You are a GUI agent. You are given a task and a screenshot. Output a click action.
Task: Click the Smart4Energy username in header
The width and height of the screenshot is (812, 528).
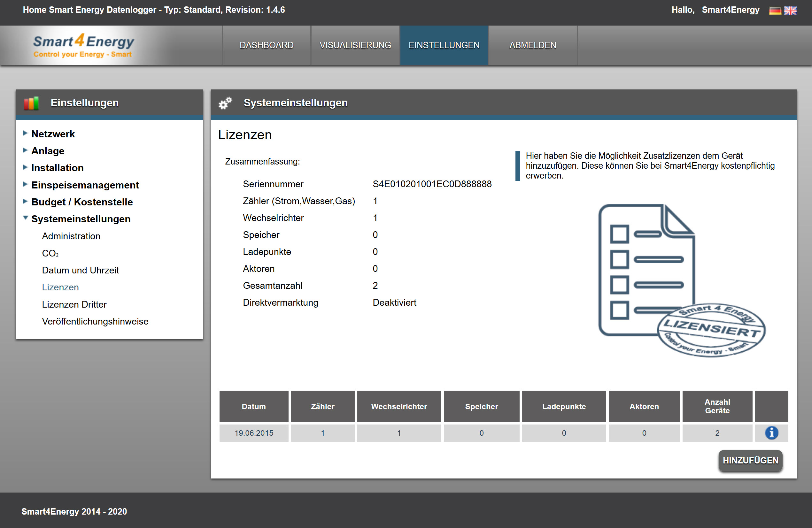click(731, 10)
